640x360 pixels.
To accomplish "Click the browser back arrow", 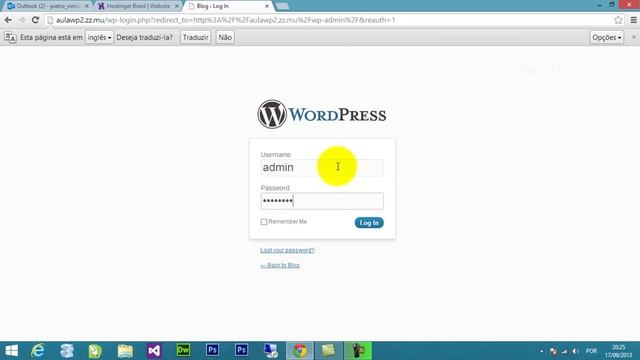I will click(x=8, y=20).
